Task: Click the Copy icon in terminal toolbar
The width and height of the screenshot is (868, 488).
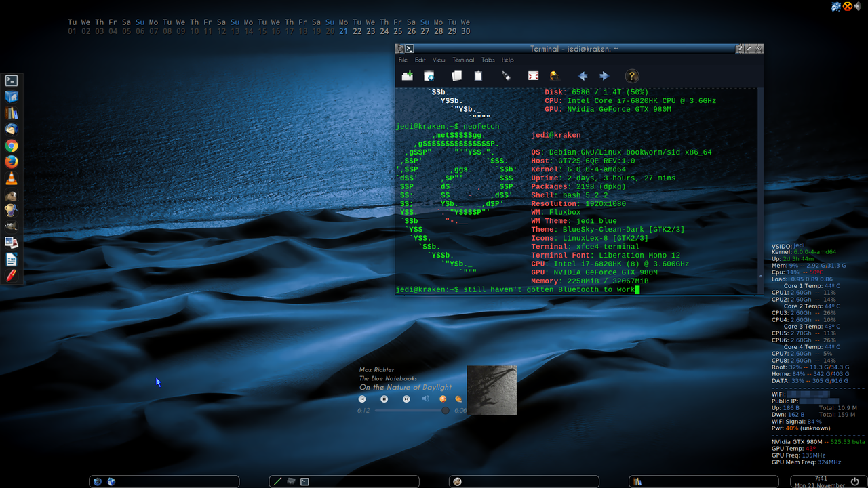Action: point(456,76)
